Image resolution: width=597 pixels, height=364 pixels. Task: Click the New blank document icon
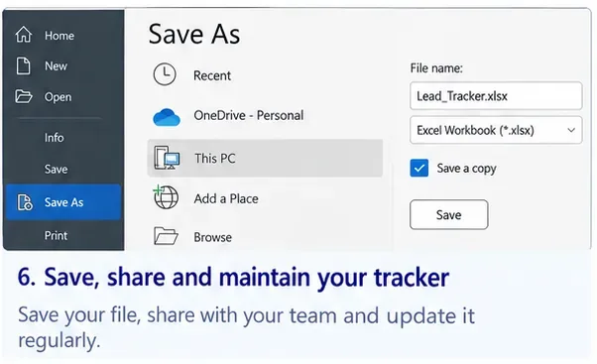(23, 65)
